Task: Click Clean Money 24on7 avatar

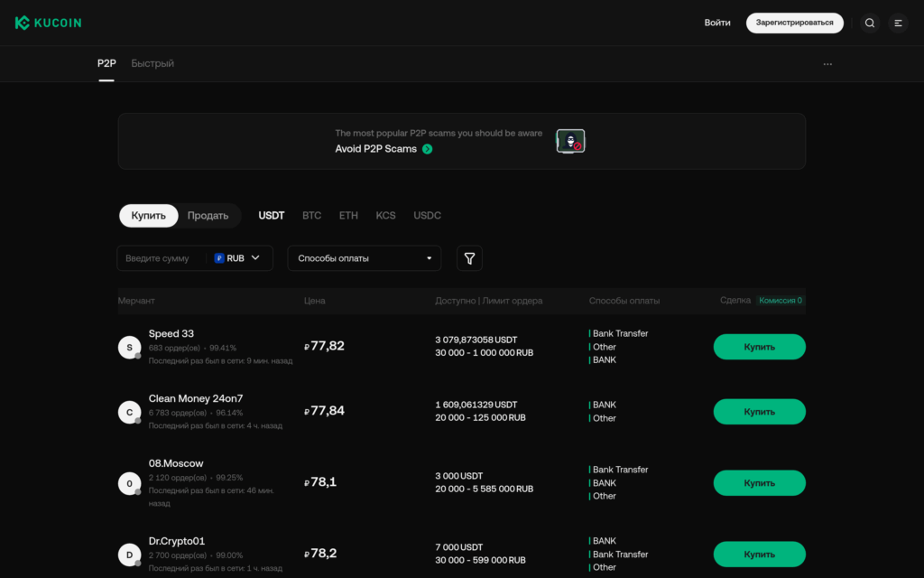Action: (x=130, y=412)
